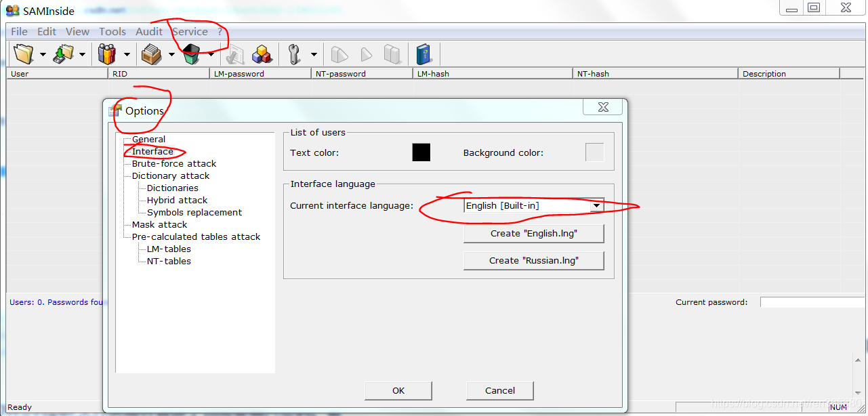Open the Audit menu
This screenshot has width=868, height=416.
(x=149, y=31)
